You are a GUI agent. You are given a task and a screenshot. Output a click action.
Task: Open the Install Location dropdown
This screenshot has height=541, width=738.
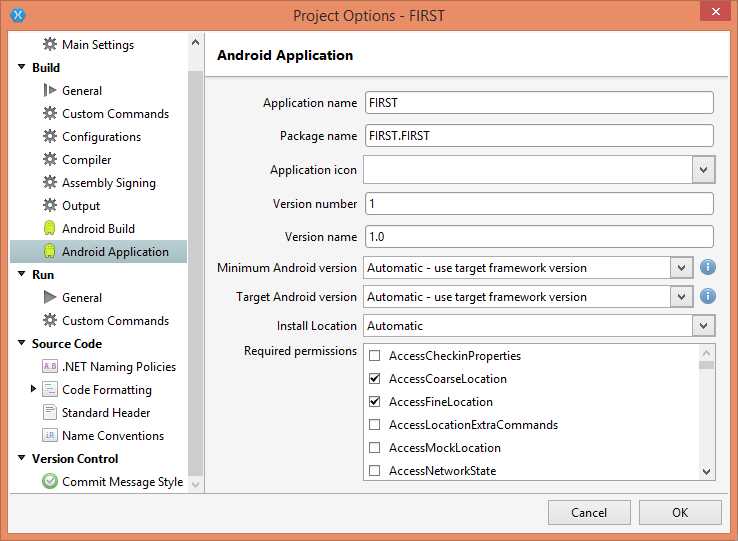coord(703,326)
